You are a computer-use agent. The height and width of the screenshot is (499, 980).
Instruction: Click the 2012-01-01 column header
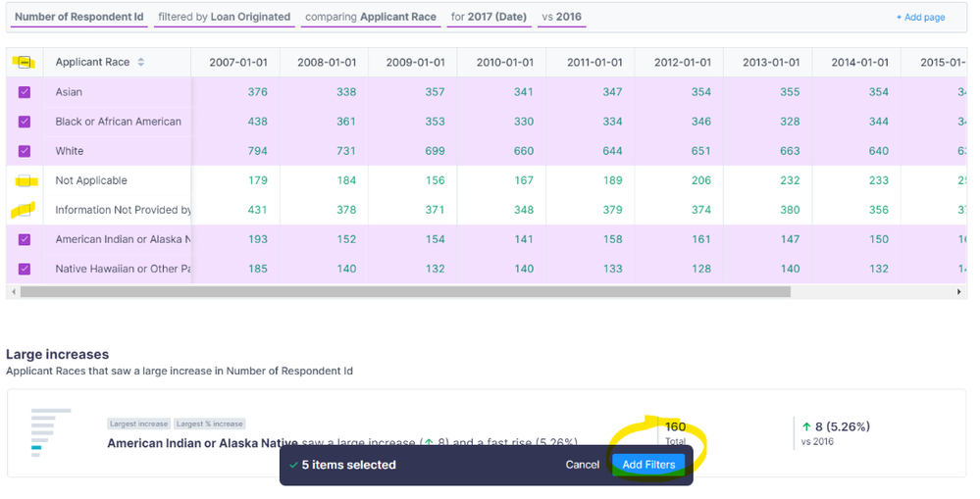[x=680, y=62]
